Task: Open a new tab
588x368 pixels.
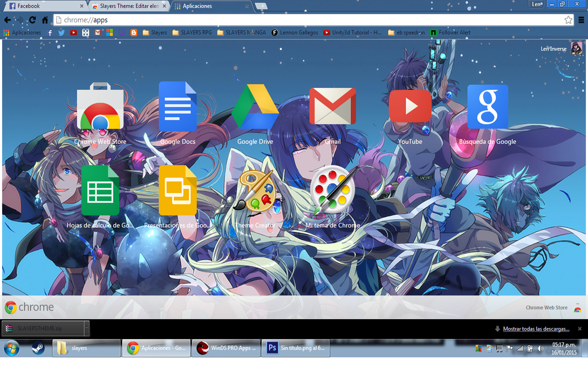Action: click(x=261, y=6)
